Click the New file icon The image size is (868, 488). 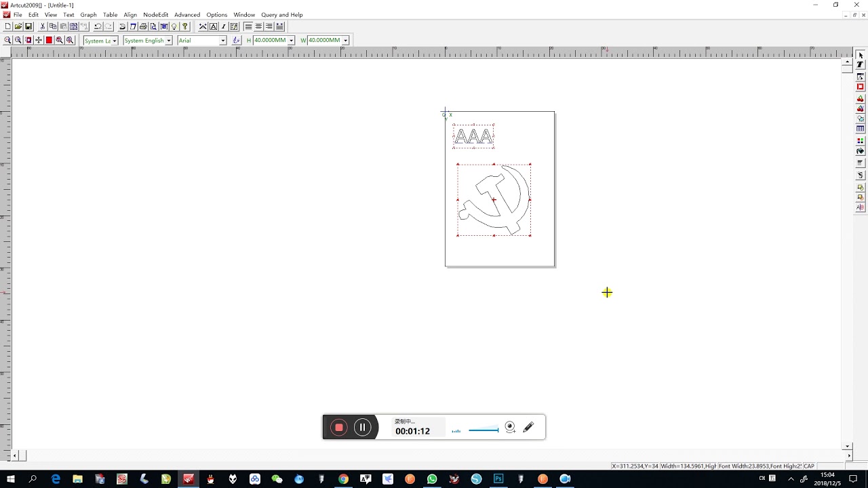(7, 26)
